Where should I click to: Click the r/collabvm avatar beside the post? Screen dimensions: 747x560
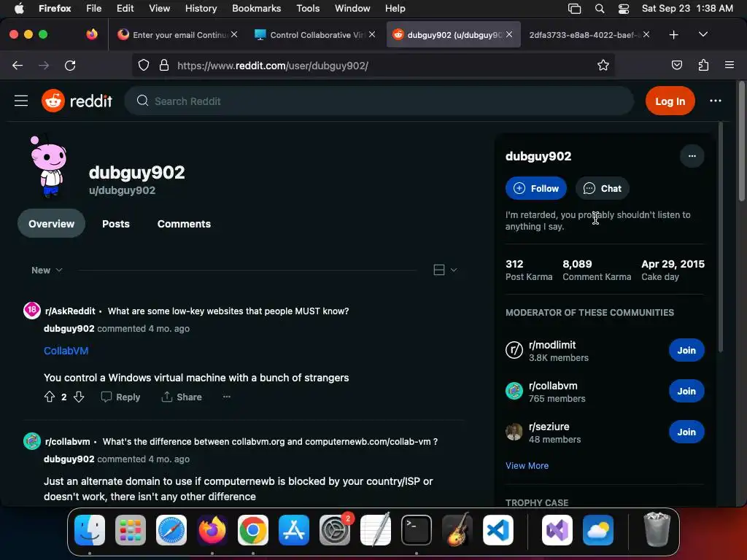pos(32,441)
